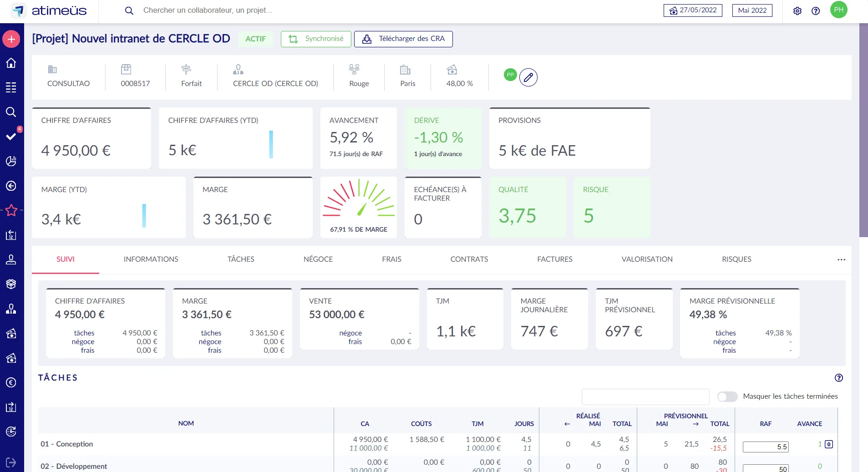Focus the task filter field above the table
The width and height of the screenshot is (868, 472).
coord(645,397)
